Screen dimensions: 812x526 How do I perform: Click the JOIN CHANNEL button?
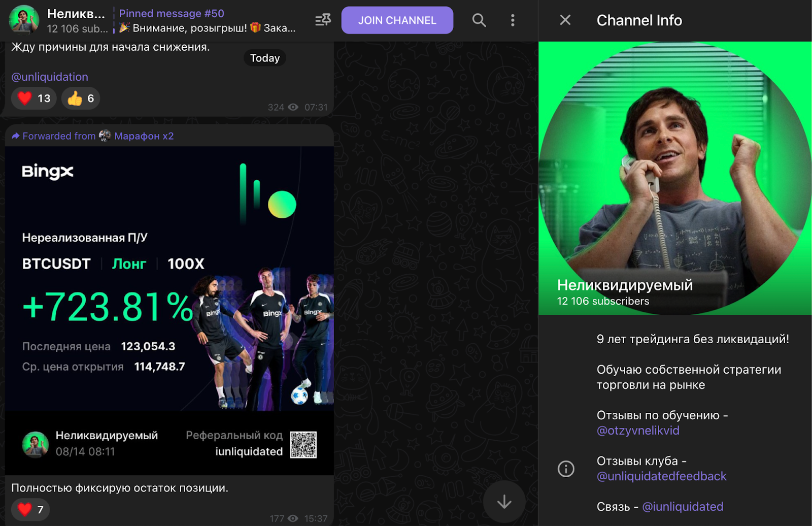(397, 20)
